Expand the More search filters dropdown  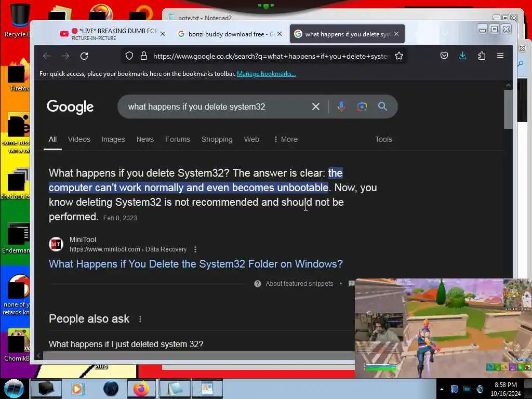coord(286,139)
